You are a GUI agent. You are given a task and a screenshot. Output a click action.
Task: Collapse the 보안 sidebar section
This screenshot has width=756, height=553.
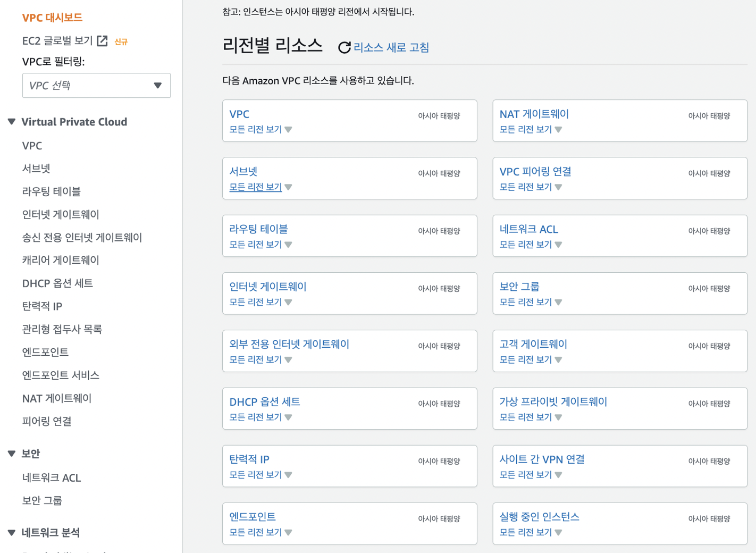(x=12, y=454)
